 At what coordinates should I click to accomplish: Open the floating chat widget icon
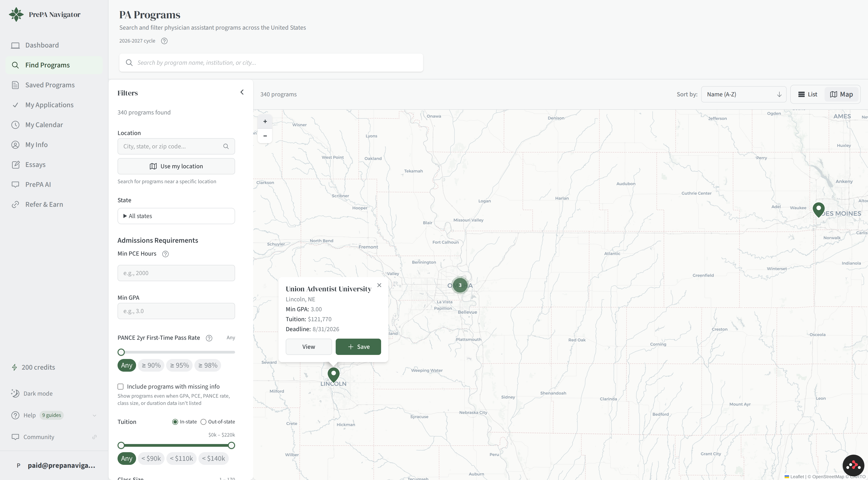[853, 465]
